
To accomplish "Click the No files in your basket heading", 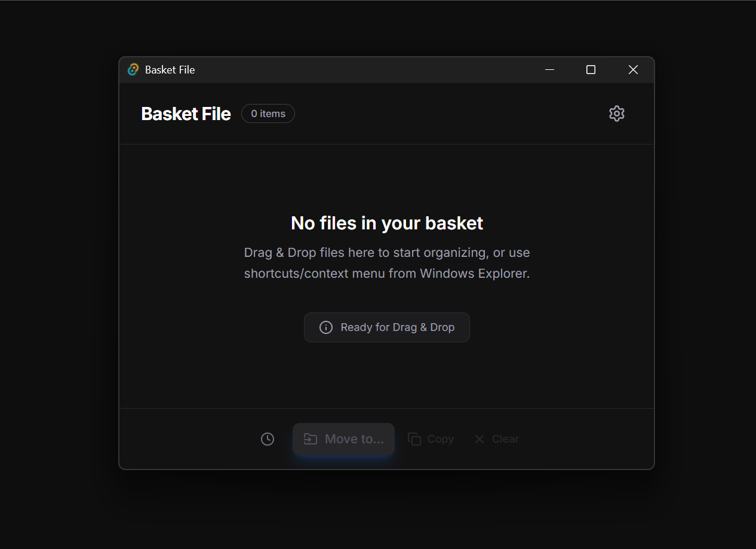I will pos(387,223).
